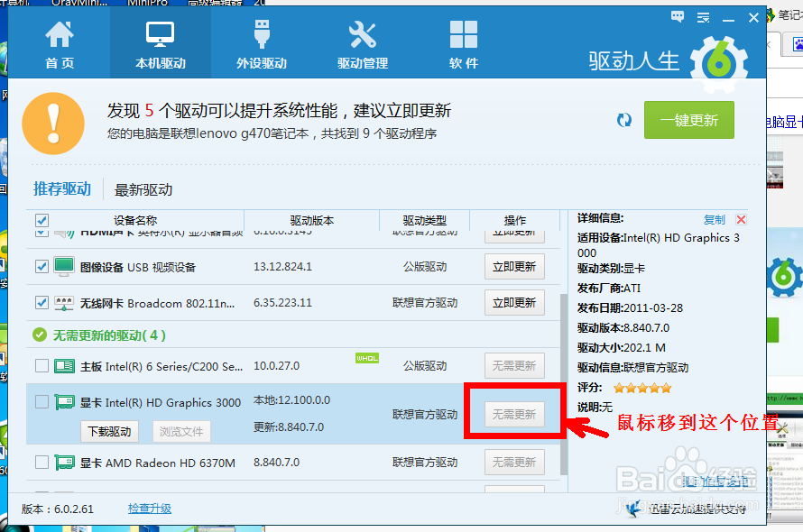Click the 更新:8.840.7.0 version text

tap(289, 427)
